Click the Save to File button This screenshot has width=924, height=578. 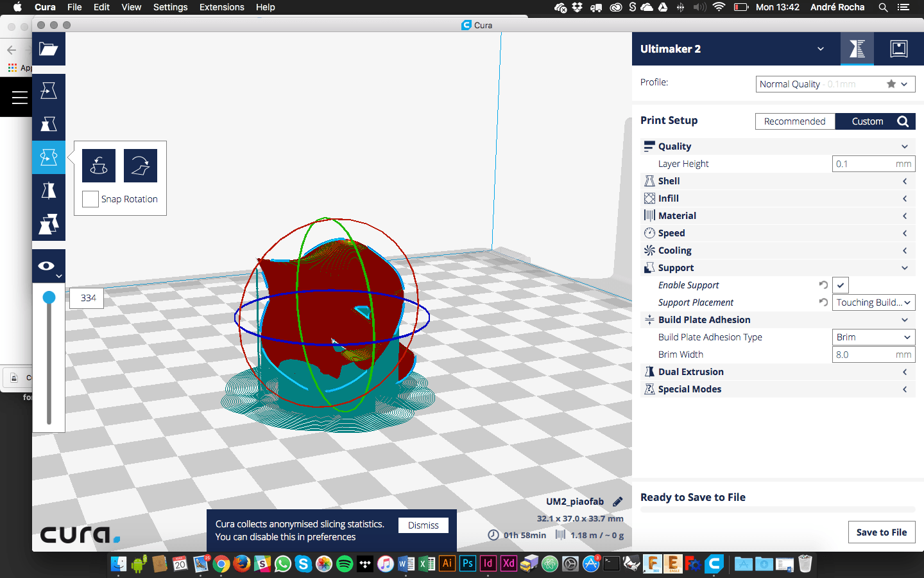tap(882, 532)
